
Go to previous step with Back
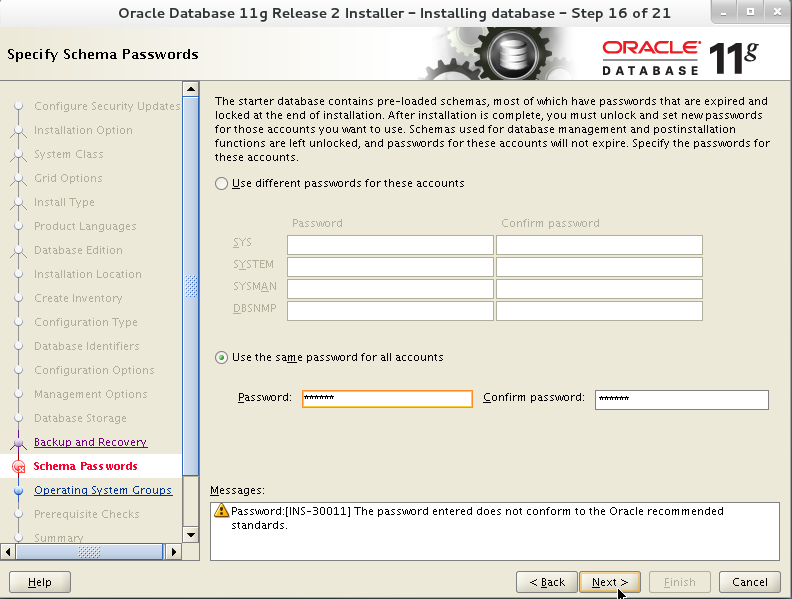pyautogui.click(x=547, y=582)
